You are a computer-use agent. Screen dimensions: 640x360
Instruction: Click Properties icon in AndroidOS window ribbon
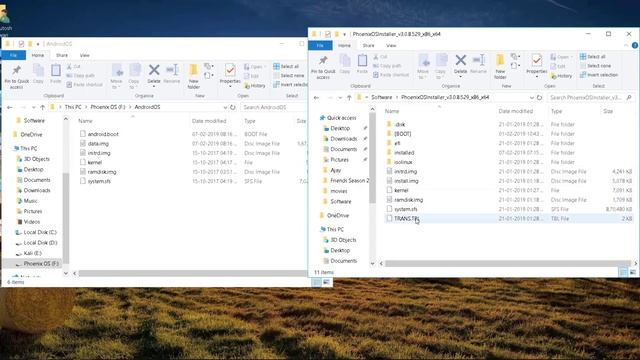[x=230, y=71]
